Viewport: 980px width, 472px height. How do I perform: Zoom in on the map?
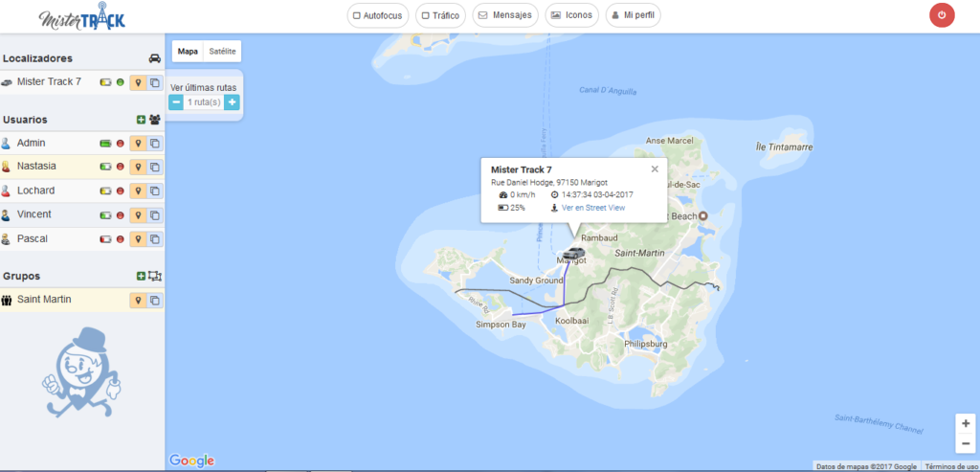pyautogui.click(x=966, y=423)
